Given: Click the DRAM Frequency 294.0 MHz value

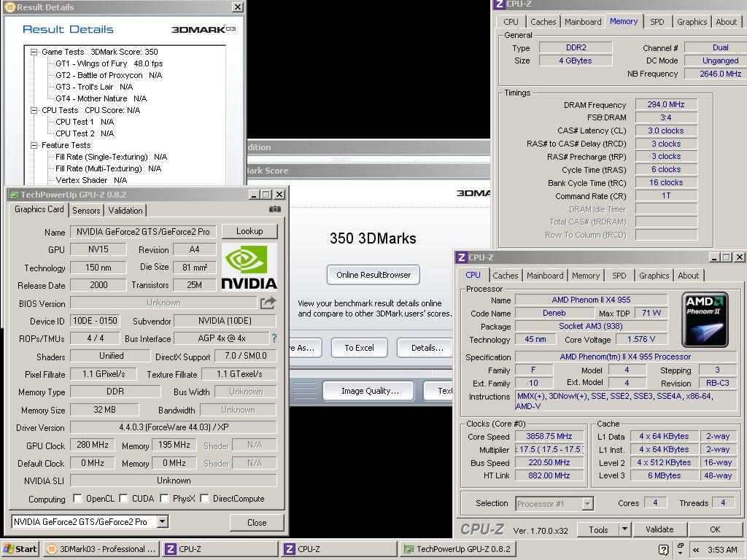Looking at the screenshot, I should click(x=666, y=104).
